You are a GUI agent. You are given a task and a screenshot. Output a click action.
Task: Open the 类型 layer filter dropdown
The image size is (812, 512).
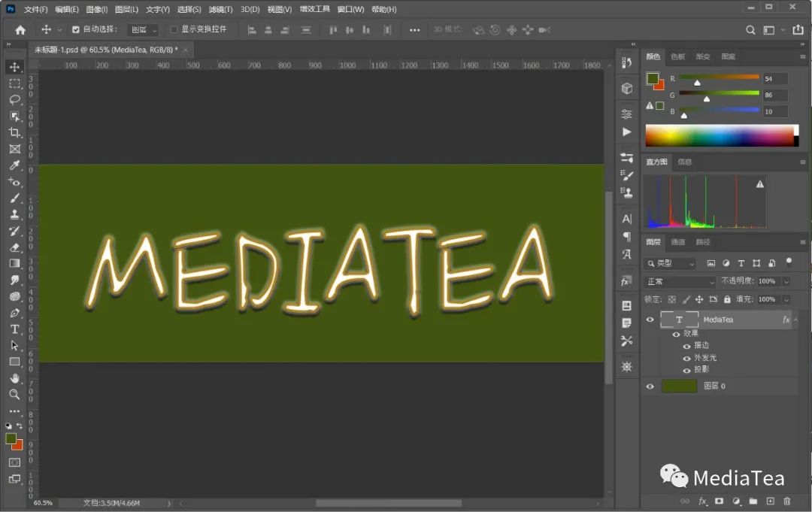(670, 263)
